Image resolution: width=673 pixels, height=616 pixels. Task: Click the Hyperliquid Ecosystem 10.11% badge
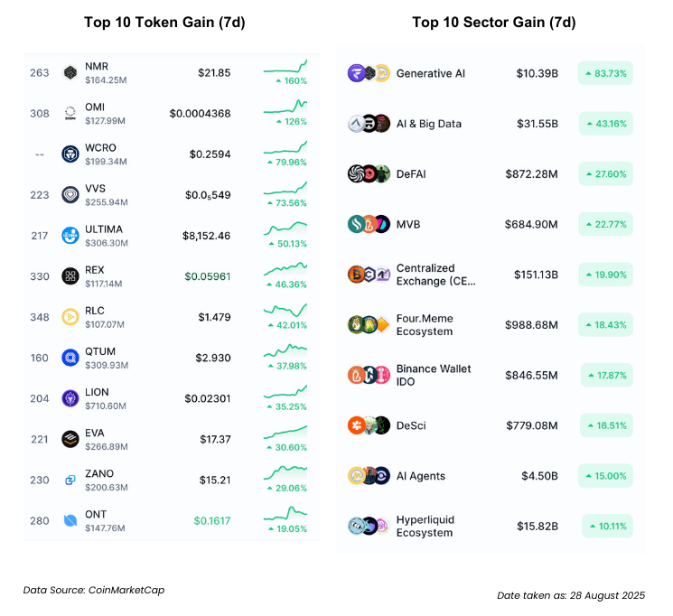tap(607, 526)
